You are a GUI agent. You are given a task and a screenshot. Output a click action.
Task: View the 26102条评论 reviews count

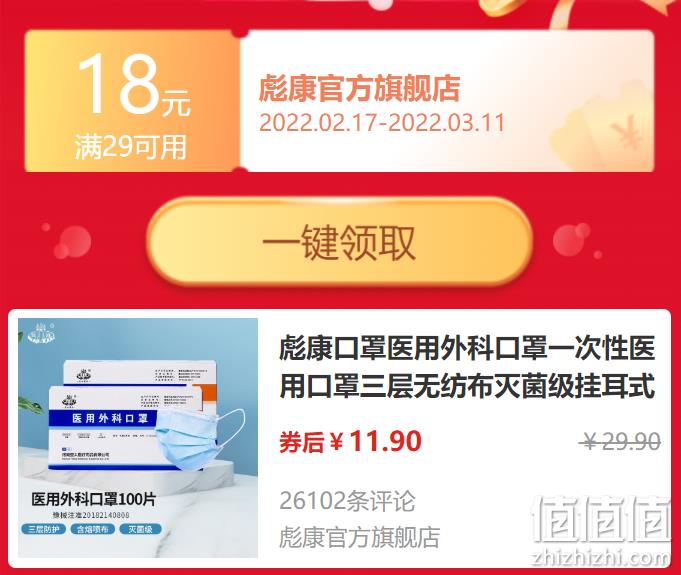click(x=347, y=501)
